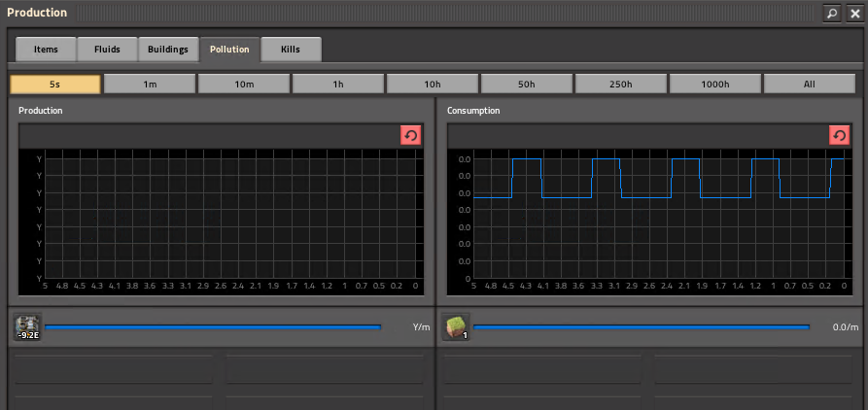Open the Fluids tab
Screen dimensions: 868x410
tap(107, 49)
